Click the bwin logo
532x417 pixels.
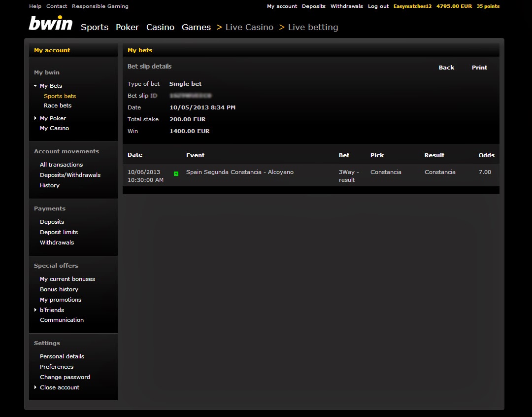[x=51, y=23]
